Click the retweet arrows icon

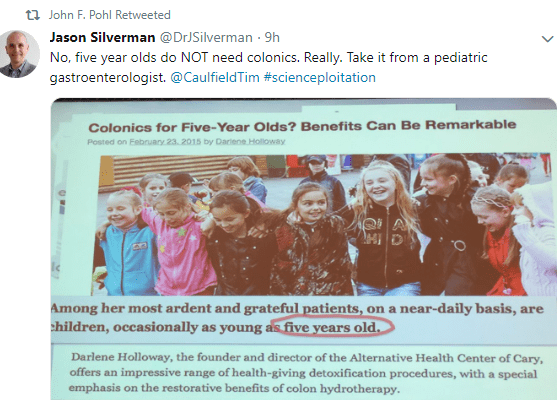tap(32, 15)
